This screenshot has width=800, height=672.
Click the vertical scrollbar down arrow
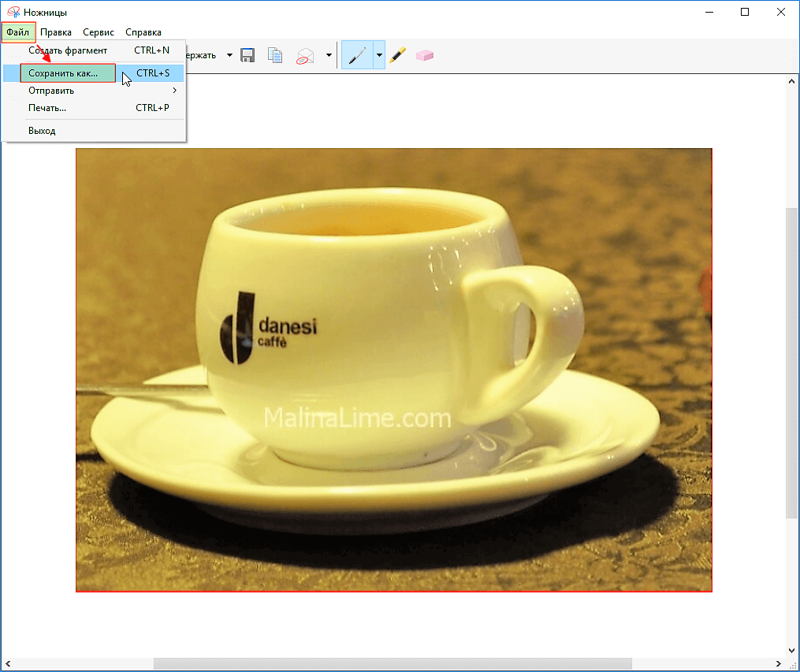(x=793, y=650)
